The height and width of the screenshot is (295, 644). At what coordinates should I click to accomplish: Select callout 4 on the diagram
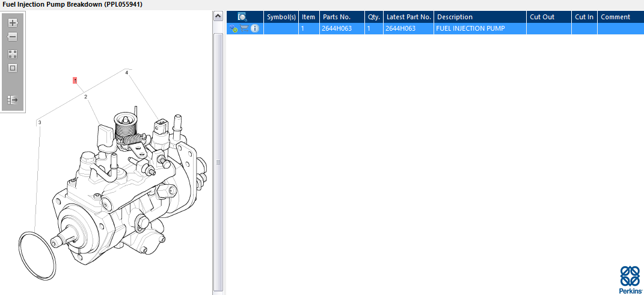pos(126,72)
